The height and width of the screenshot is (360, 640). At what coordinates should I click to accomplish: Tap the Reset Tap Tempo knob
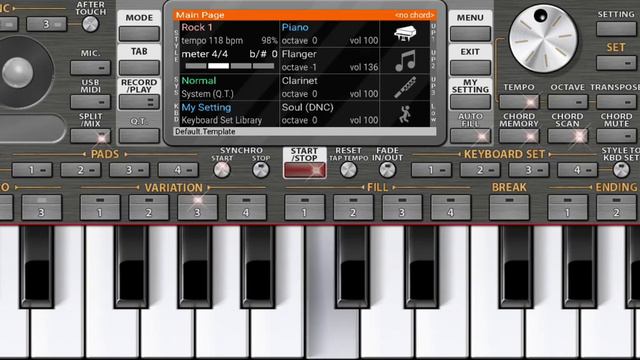point(348,170)
